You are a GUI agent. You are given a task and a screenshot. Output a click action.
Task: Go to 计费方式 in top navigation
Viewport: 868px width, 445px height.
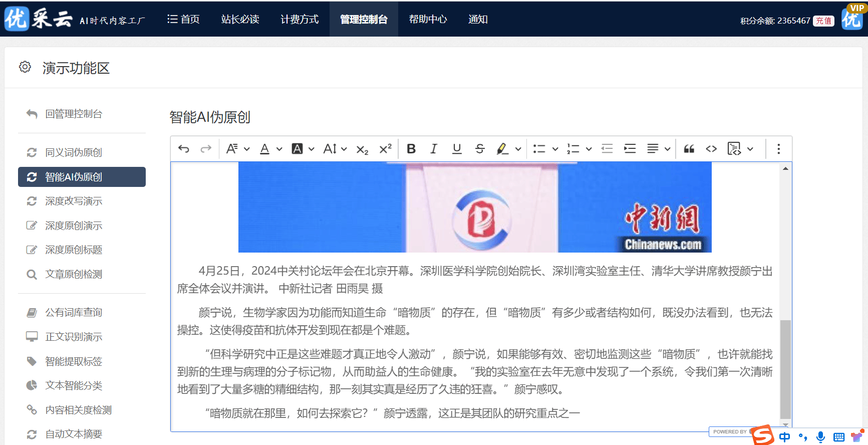click(x=300, y=19)
